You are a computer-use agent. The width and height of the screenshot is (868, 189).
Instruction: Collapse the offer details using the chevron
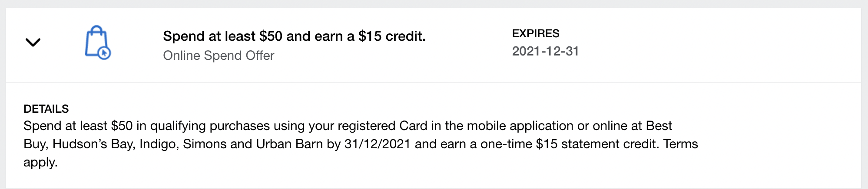(x=33, y=42)
